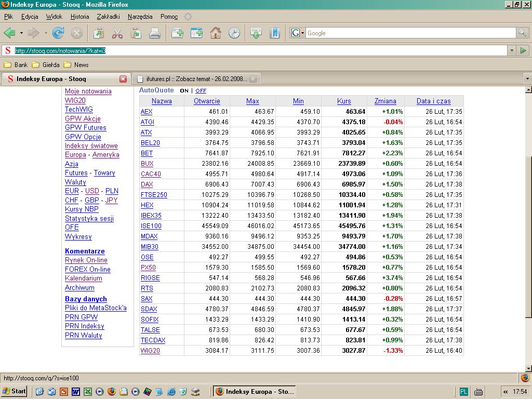
Task: Turn AutoQuote ON
Action: [x=184, y=91]
